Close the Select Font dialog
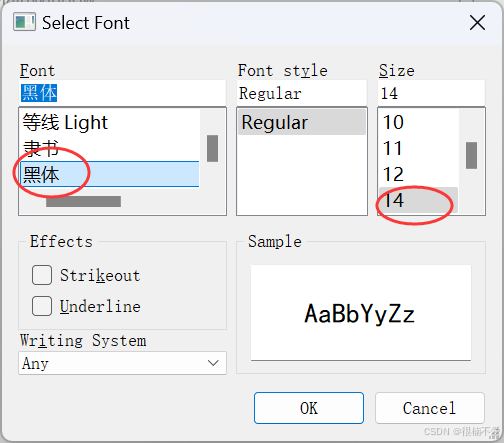Viewport: 504px width, 443px height. point(477,23)
